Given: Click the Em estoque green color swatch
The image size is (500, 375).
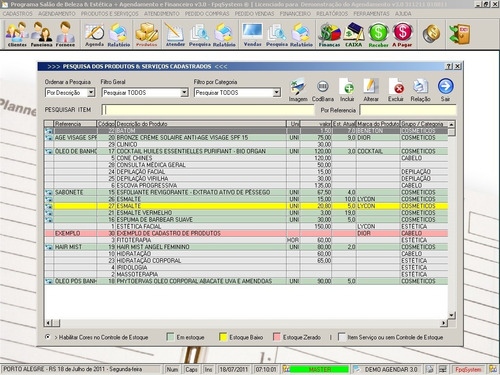Looking at the screenshot, I should coord(170,337).
